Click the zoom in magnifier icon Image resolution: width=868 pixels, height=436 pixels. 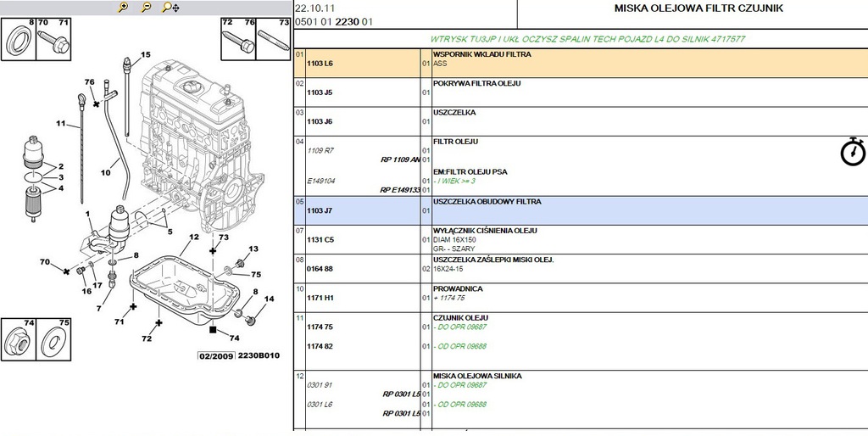coord(124,7)
